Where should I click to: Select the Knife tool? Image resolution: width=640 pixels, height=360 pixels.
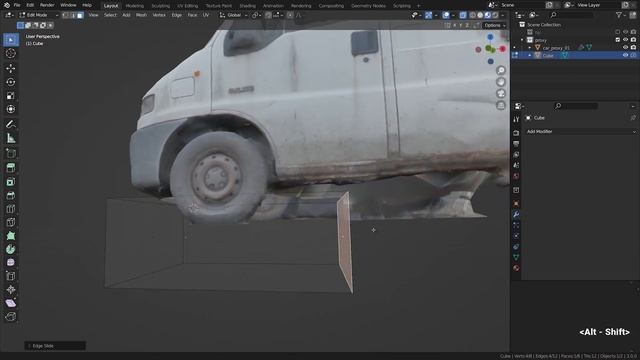pyautogui.click(x=11, y=222)
